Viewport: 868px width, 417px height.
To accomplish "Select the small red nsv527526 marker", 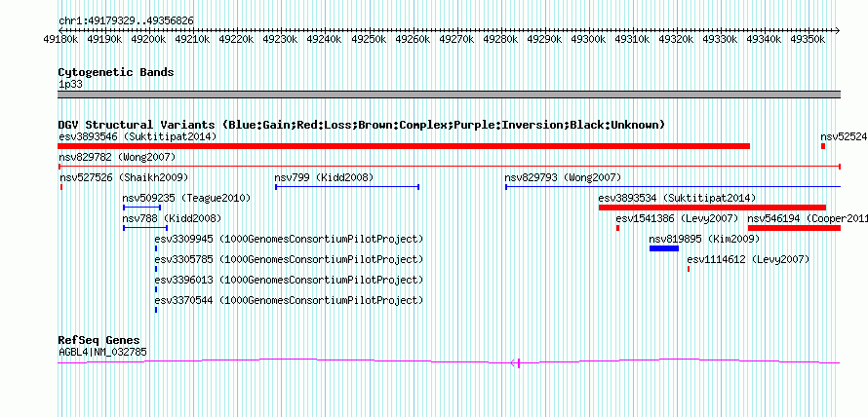I will (61, 187).
